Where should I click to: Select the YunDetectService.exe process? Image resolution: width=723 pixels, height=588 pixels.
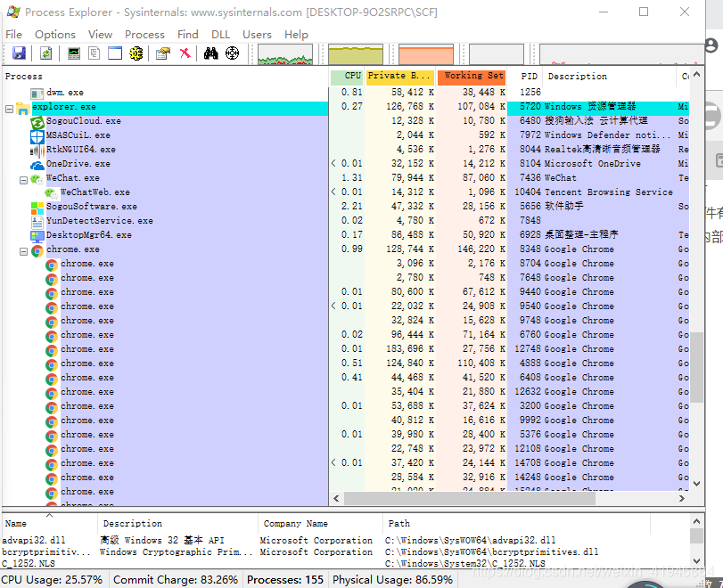(x=100, y=221)
